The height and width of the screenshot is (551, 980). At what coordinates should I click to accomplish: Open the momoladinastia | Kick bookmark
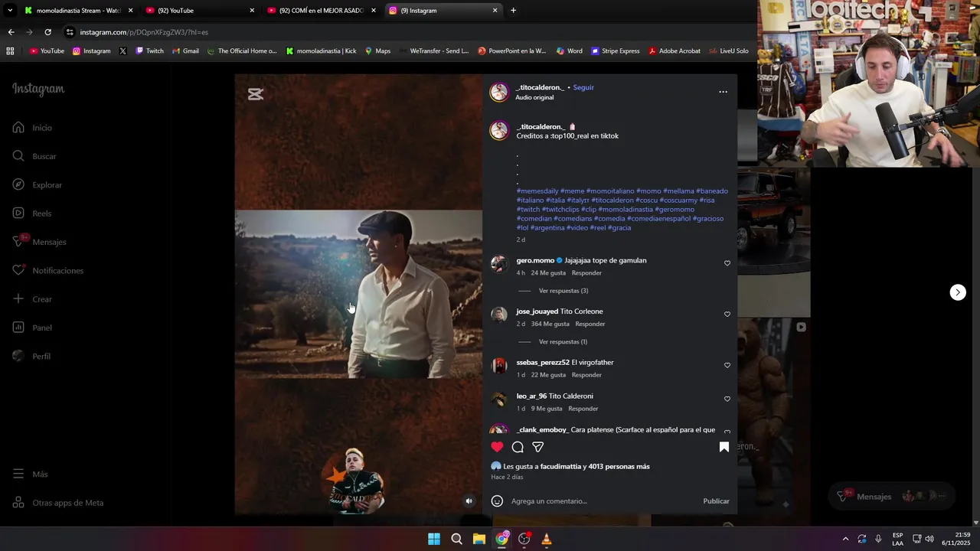(321, 51)
